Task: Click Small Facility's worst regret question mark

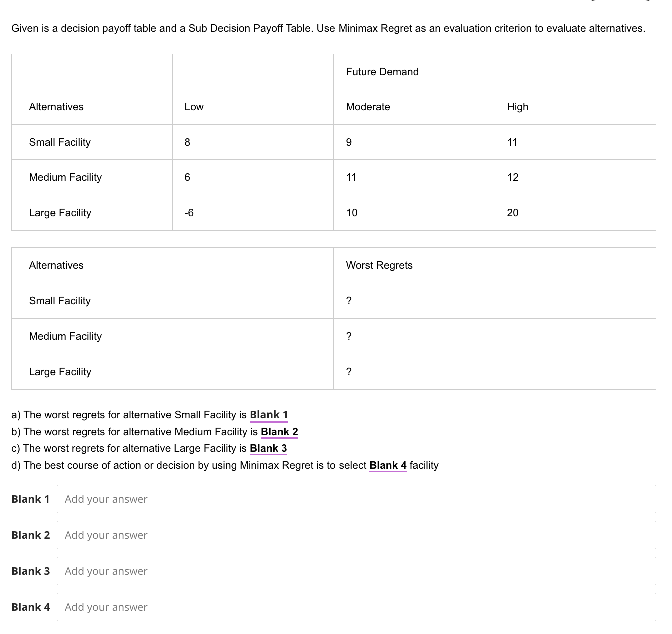Action: point(349,301)
